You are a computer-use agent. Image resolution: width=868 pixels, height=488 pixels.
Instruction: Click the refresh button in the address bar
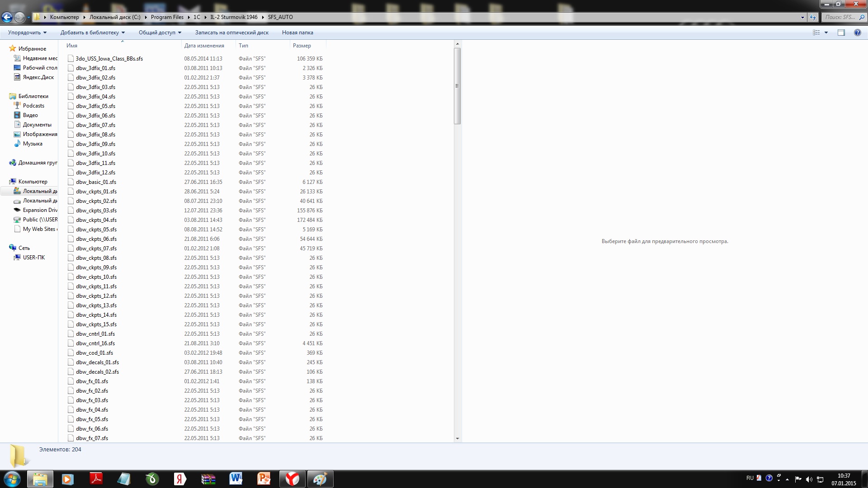tap(813, 17)
